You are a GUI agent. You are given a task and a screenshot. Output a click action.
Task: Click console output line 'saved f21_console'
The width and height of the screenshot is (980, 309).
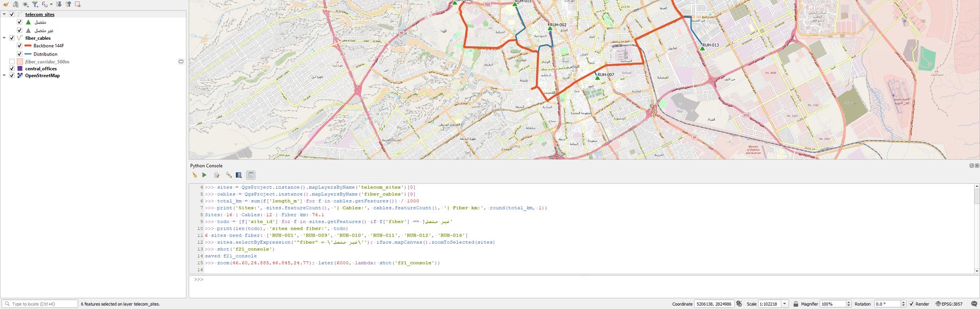[231, 256]
